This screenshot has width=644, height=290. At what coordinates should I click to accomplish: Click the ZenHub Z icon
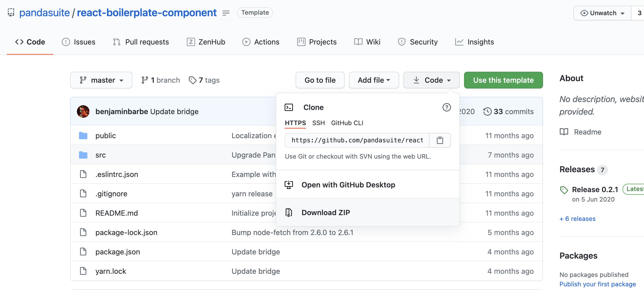(191, 42)
